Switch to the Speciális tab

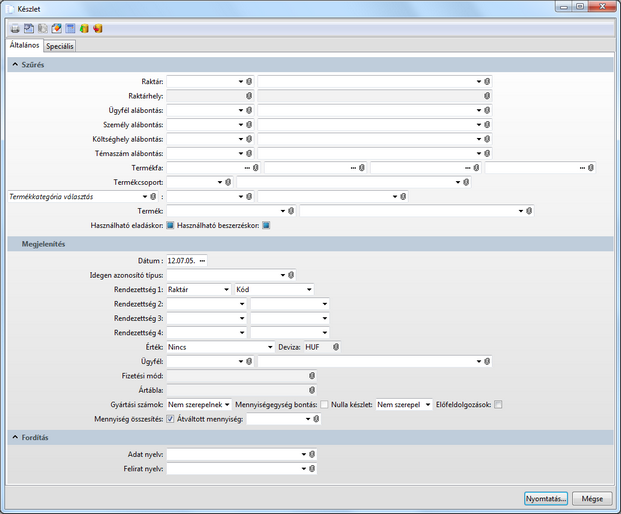click(x=59, y=46)
